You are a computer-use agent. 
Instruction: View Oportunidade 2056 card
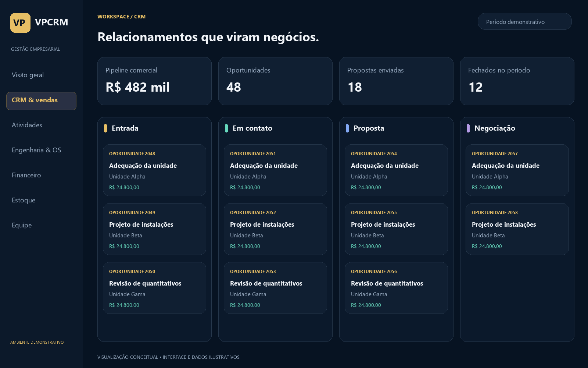tap(396, 288)
